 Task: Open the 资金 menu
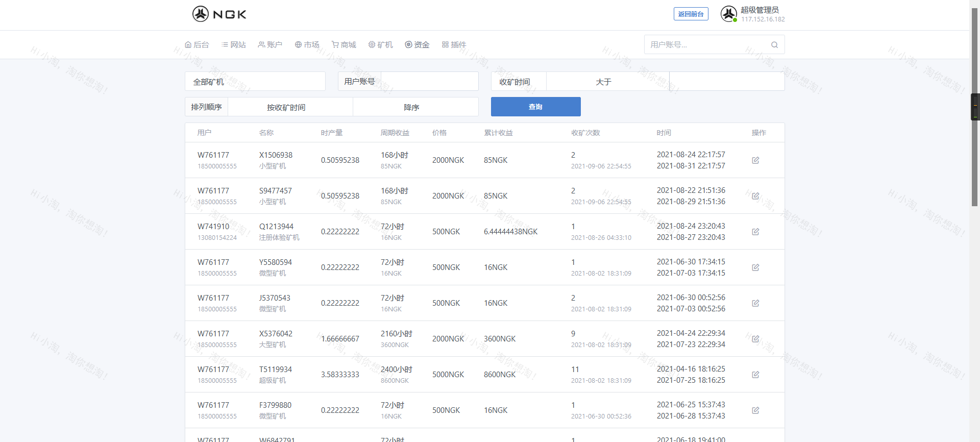tap(417, 45)
